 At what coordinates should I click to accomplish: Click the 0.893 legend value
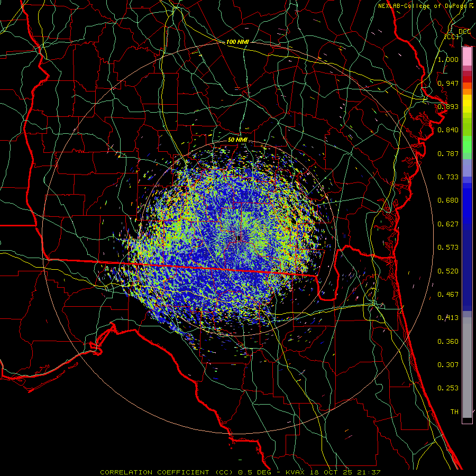coord(448,106)
